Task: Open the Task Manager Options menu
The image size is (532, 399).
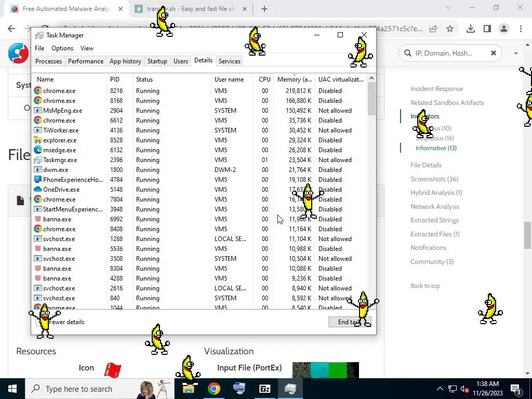Action: pos(62,48)
